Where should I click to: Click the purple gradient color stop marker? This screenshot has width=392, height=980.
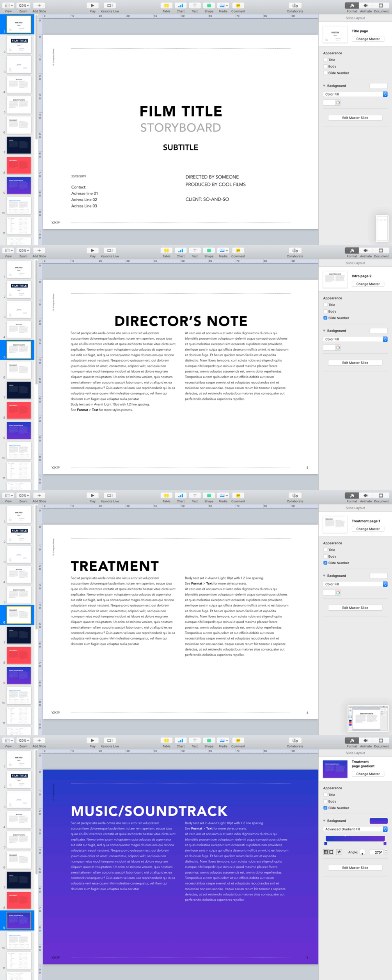(x=385, y=844)
